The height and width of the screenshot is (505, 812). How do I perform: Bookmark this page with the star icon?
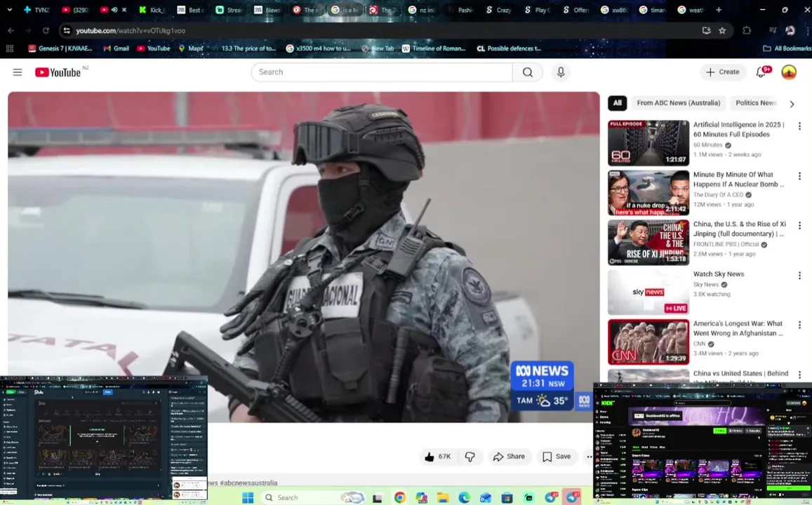coord(722,31)
